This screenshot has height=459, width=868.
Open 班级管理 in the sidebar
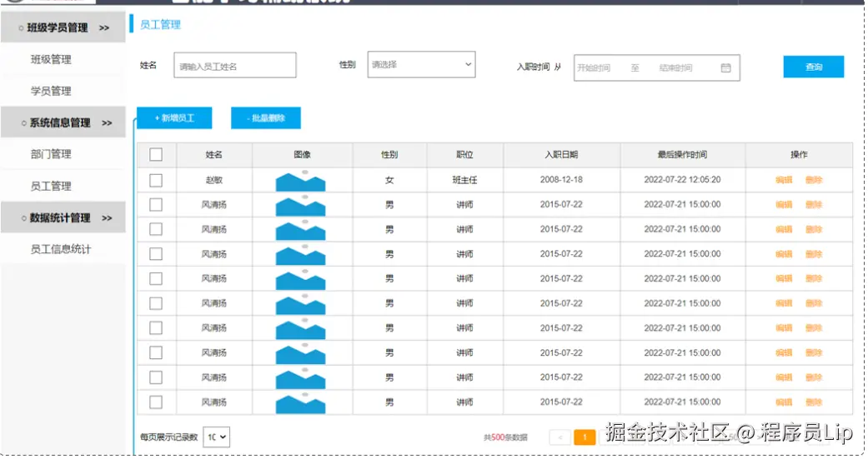coord(51,59)
